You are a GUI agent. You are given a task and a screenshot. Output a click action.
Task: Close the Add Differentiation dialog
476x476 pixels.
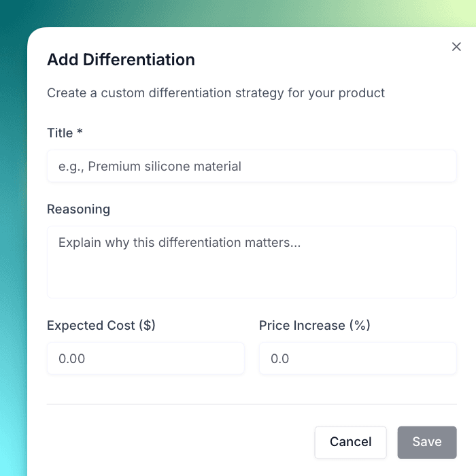pyautogui.click(x=456, y=47)
